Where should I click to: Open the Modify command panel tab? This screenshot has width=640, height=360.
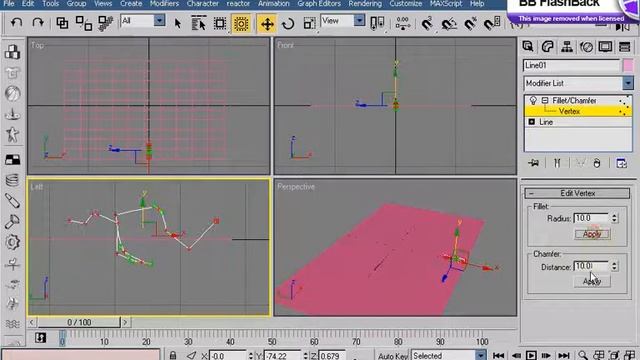pos(547,47)
